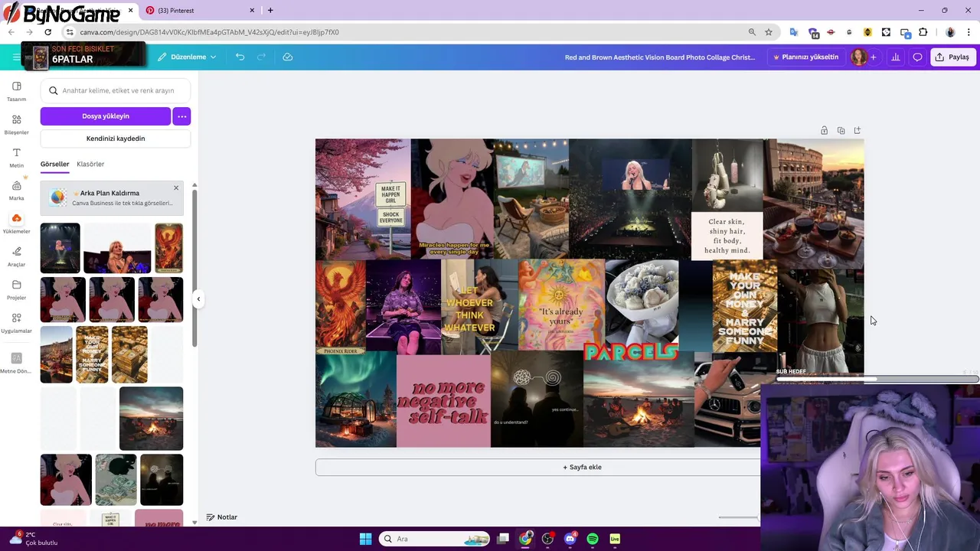Click the undo arrow in Canva toolbar
The image size is (980, 551).
pos(240,57)
